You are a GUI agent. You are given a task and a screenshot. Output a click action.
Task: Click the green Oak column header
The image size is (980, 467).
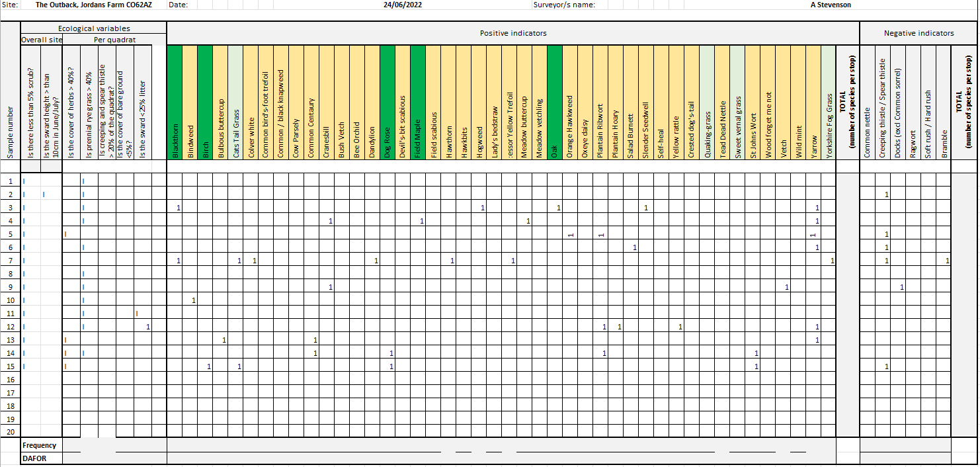click(555, 102)
